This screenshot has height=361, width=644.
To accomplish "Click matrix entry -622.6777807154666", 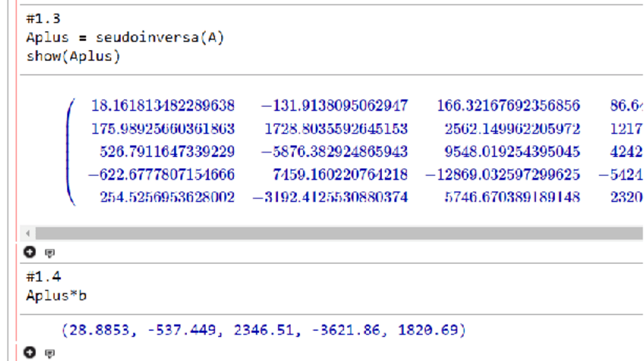I will [x=161, y=174].
